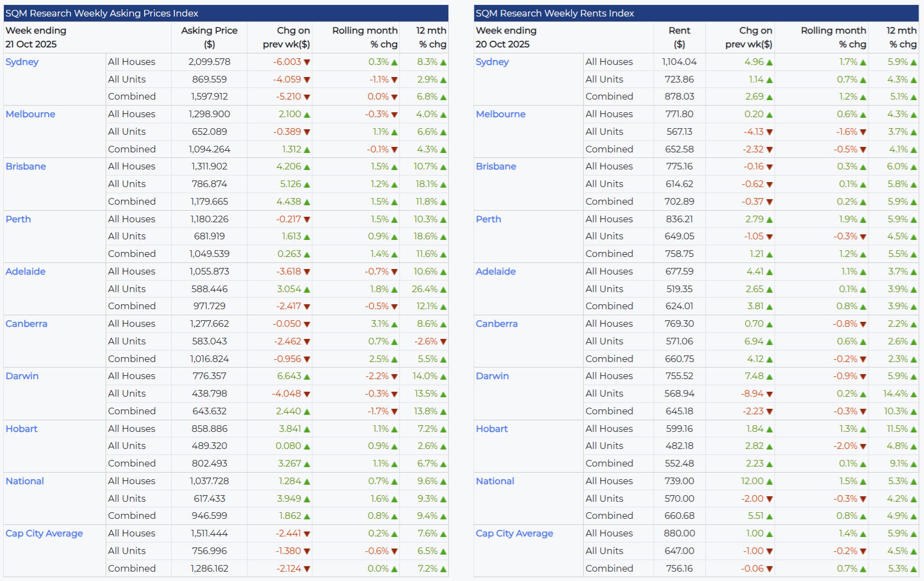Select Hobart All Units rent 482.18
Viewport: 924px width, 581px height.
[679, 446]
